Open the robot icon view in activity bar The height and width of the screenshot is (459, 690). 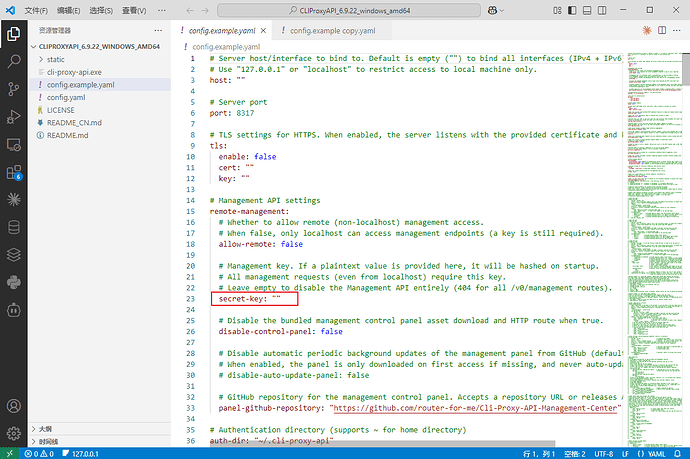pyautogui.click(x=14, y=310)
